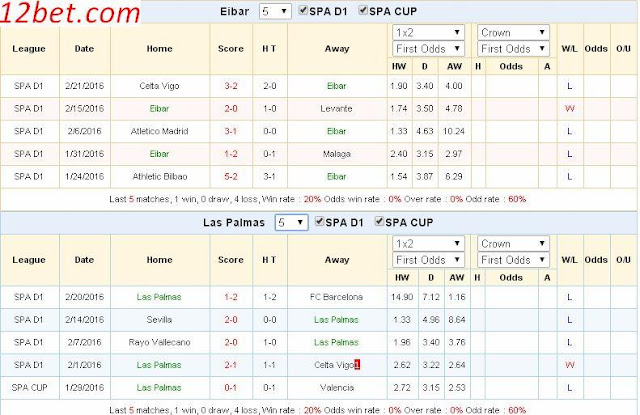The height and width of the screenshot is (415, 640).
Task: Toggle SPA CUP checkbox in Las Palmas section
Action: click(x=379, y=222)
